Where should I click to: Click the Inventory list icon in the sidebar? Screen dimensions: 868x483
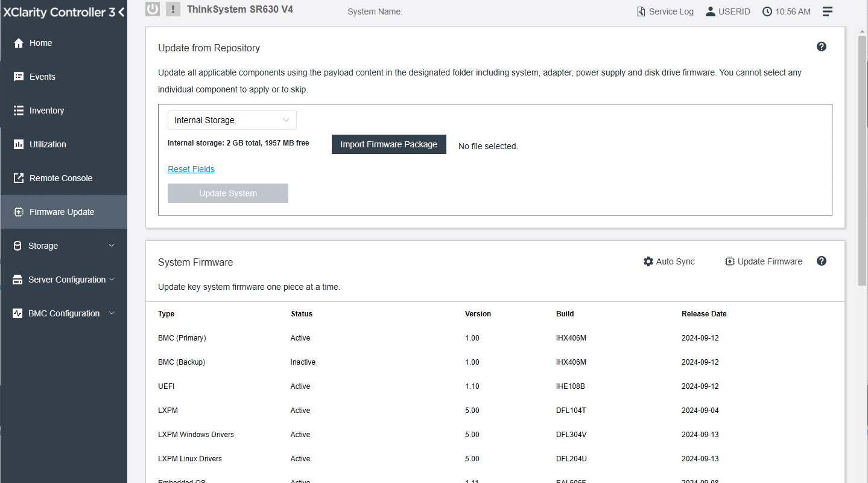point(19,110)
